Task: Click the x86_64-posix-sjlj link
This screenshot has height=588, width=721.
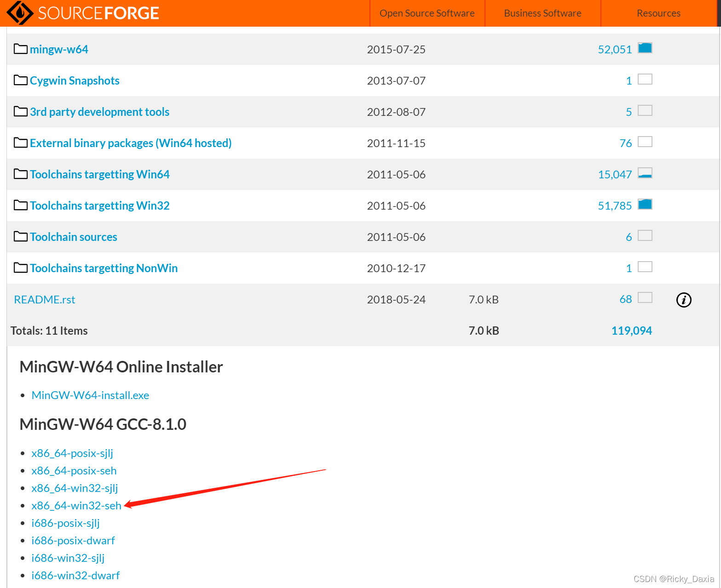Action: coord(72,453)
